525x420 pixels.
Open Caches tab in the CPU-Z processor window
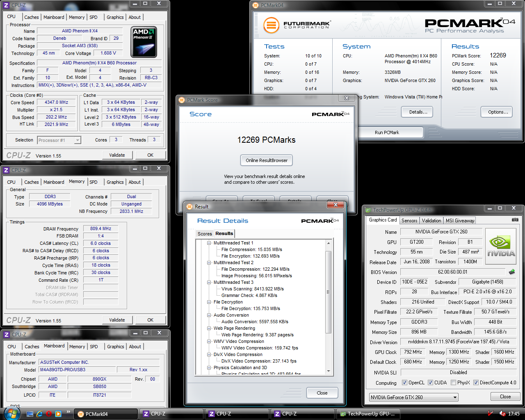click(32, 17)
